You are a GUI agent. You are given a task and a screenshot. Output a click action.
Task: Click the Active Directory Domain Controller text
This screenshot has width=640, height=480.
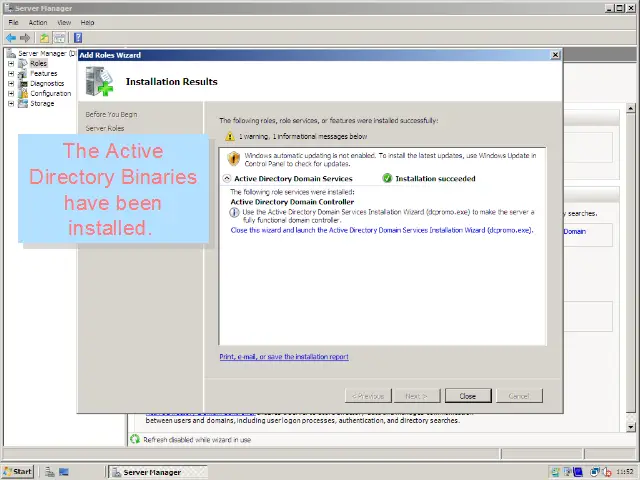point(292,202)
